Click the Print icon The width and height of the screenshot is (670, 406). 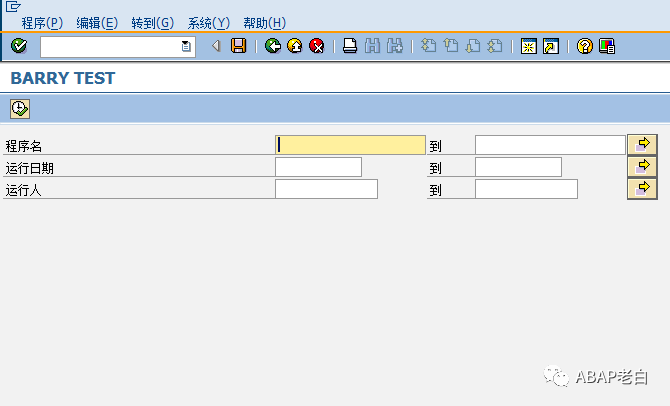[350, 46]
